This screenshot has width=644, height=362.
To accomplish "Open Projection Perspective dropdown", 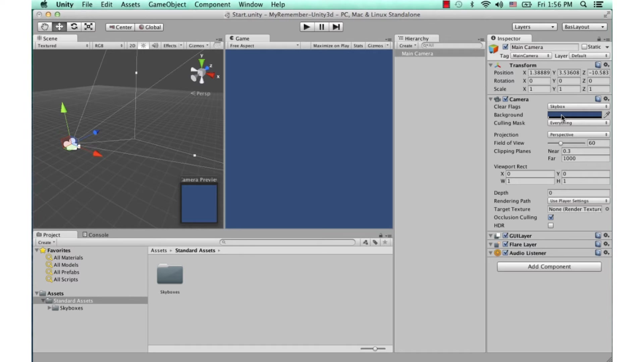I will pyautogui.click(x=579, y=135).
